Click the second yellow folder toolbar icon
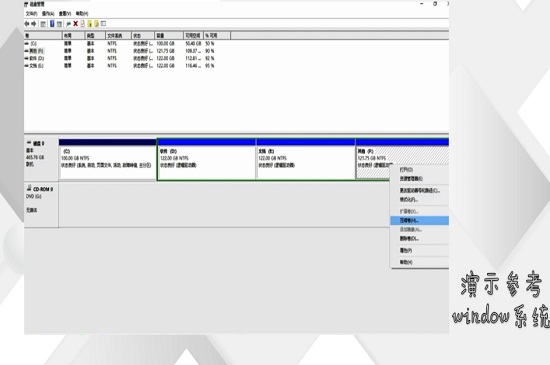This screenshot has height=365, width=550. tap(96, 24)
